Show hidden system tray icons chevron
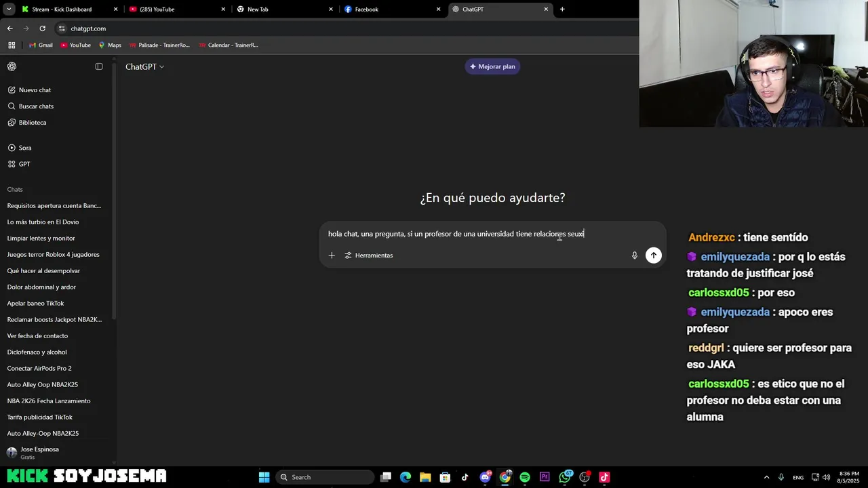 point(767,477)
